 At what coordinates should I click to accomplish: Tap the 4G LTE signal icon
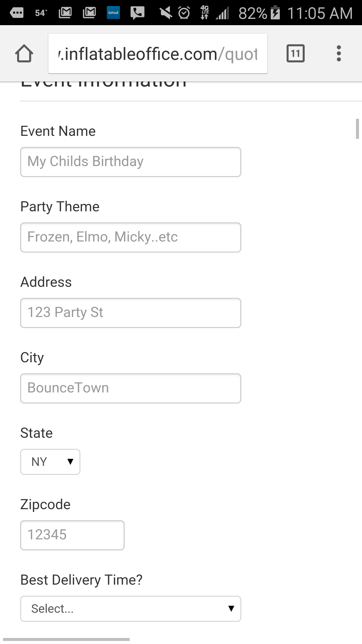205,13
